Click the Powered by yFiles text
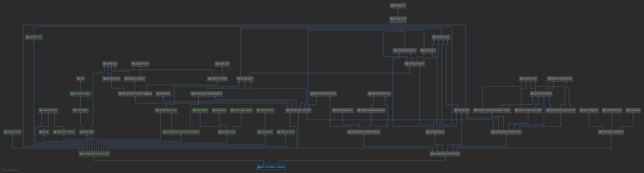The image size is (644, 173). coord(9,170)
